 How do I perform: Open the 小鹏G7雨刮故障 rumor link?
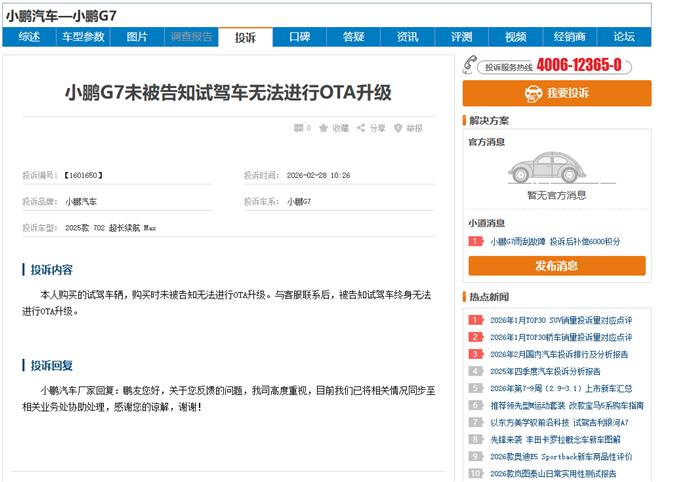pyautogui.click(x=517, y=241)
